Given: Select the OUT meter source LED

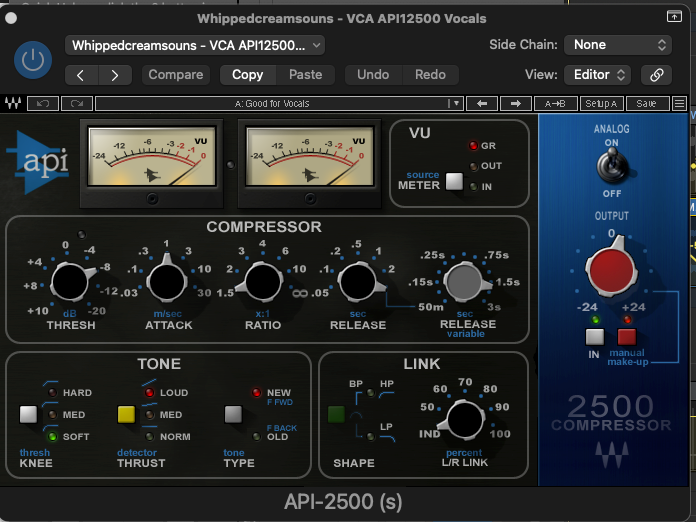Looking at the screenshot, I should (x=474, y=166).
